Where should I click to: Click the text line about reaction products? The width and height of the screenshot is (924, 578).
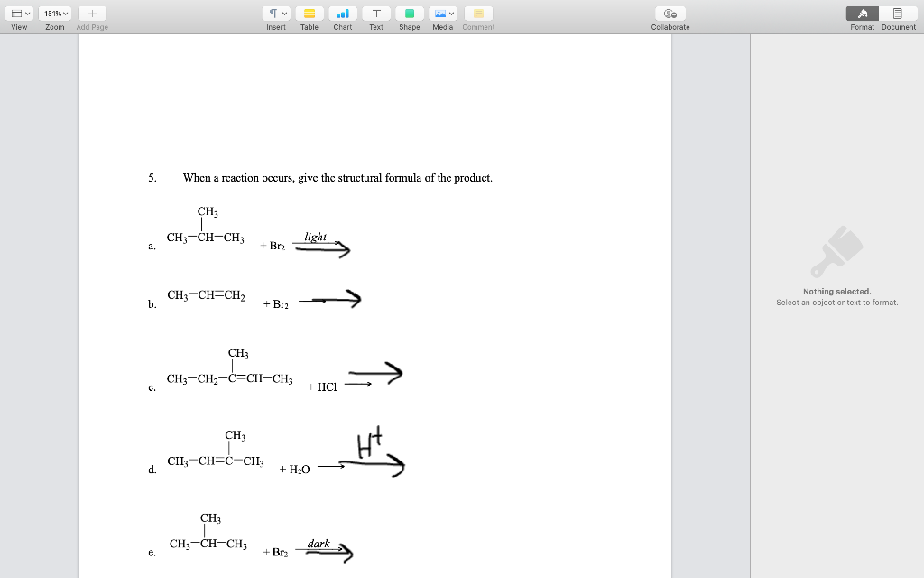pos(337,178)
